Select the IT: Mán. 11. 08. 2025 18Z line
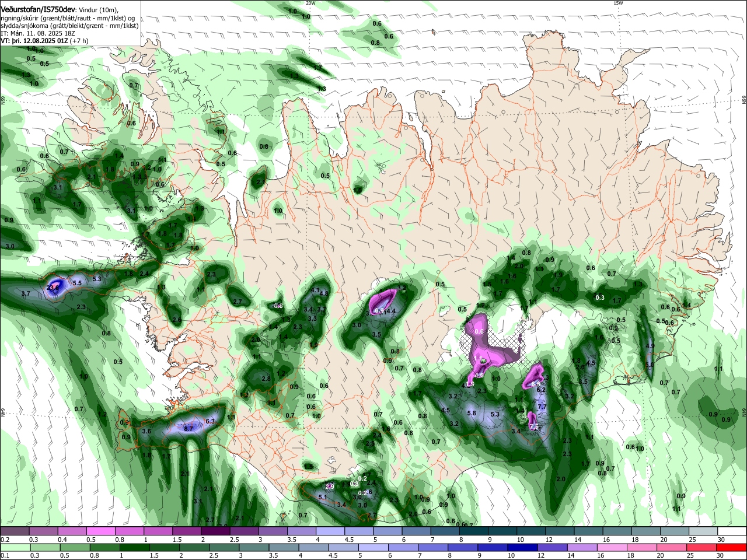The image size is (747, 560). [38, 33]
